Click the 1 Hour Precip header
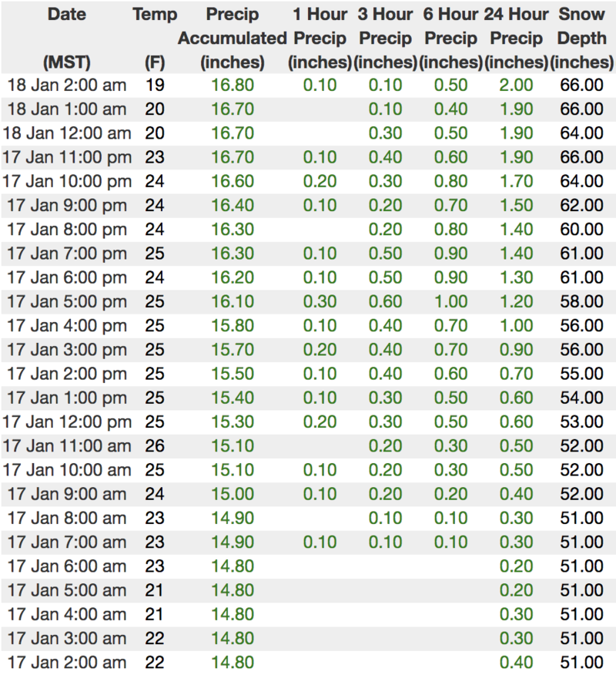 click(x=319, y=37)
